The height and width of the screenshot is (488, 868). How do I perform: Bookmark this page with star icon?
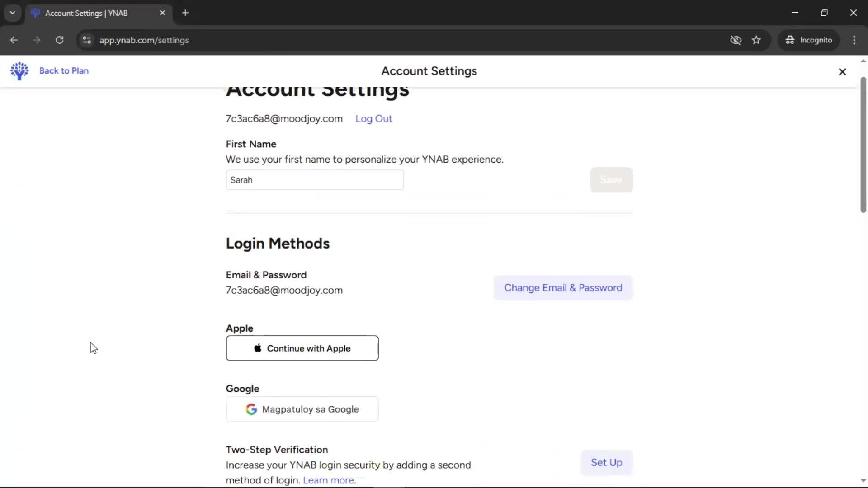pos(756,40)
